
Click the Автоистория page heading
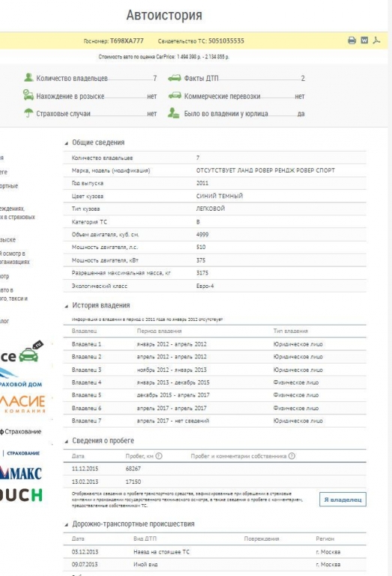[164, 15]
